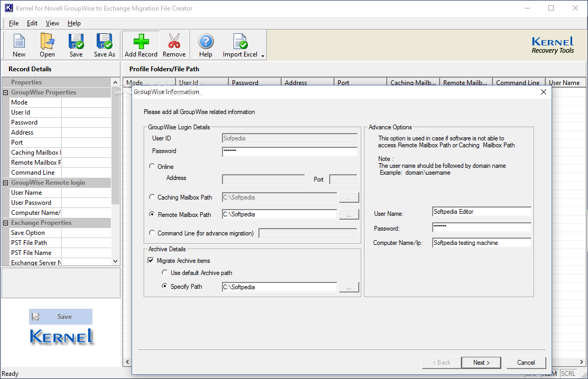588x379 pixels.
Task: Click the Next button
Action: [x=481, y=363]
